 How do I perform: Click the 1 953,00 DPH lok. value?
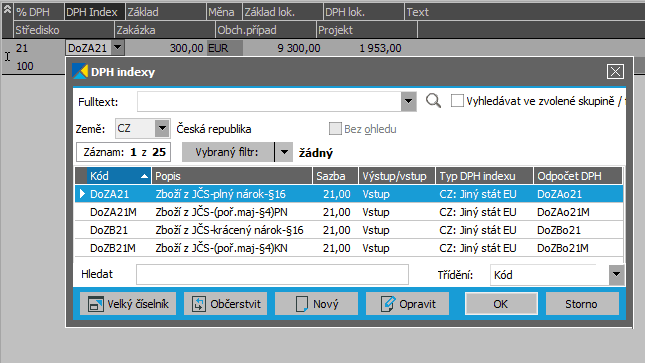click(380, 48)
